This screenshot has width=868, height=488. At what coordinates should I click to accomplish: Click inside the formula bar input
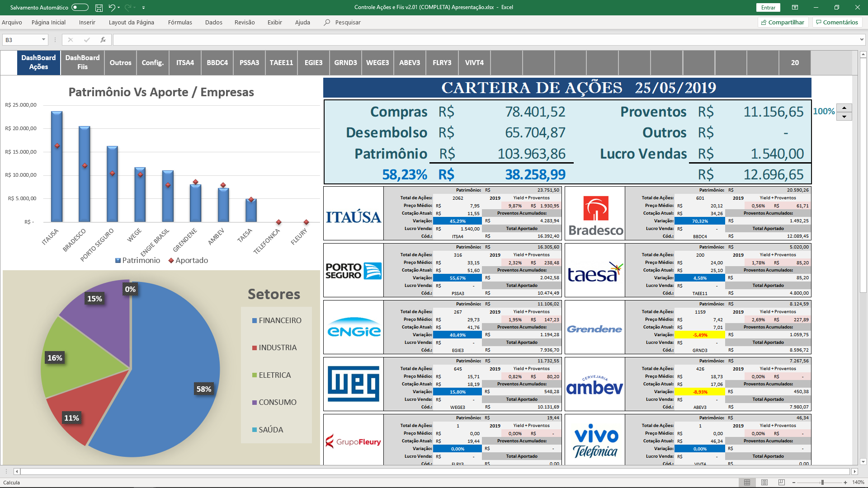point(486,40)
